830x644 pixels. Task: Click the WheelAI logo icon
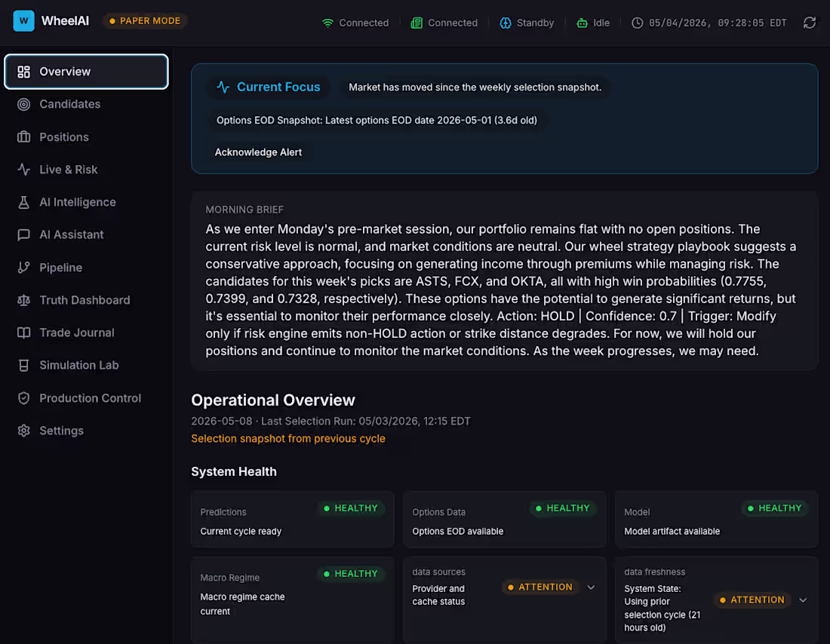[x=23, y=21]
